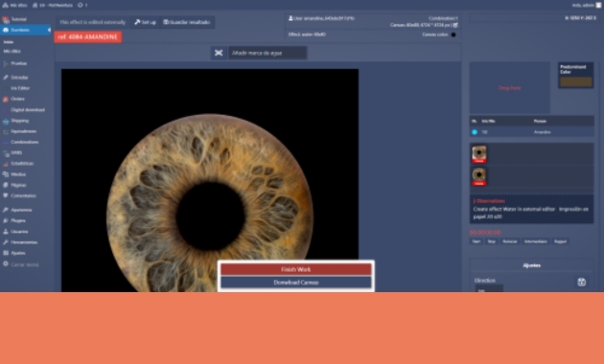Open Ajustes in the sidebar
This screenshot has height=364, width=604.
coord(18,253)
